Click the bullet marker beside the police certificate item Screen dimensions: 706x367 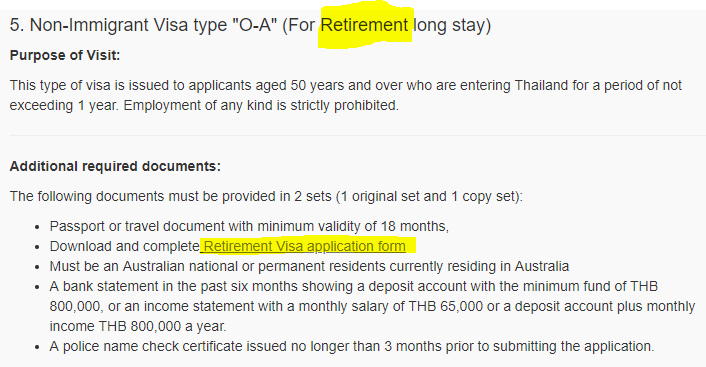pyautogui.click(x=37, y=347)
